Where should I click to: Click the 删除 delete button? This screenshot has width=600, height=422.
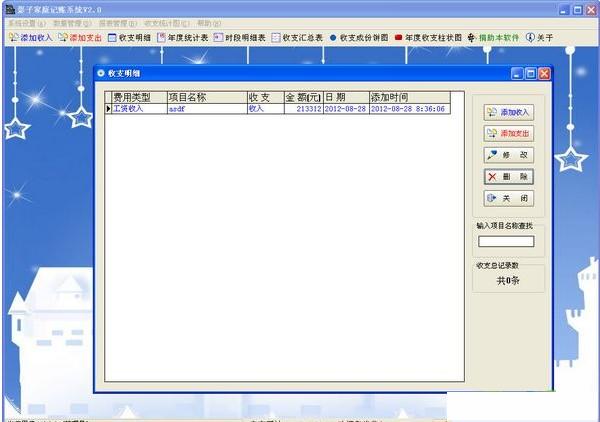tap(509, 177)
